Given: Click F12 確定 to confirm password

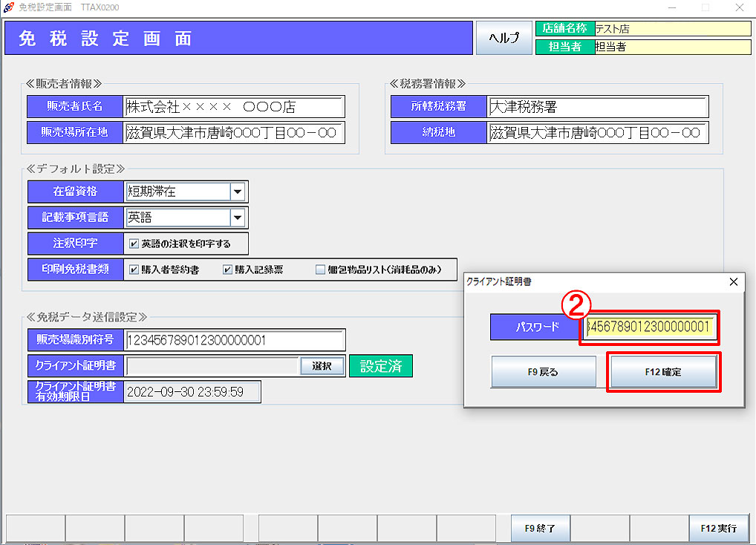Looking at the screenshot, I should tap(663, 371).
